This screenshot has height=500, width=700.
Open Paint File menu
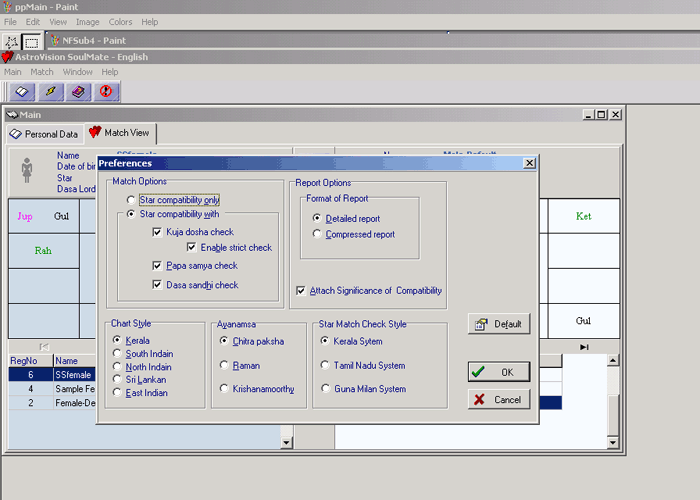click(x=10, y=22)
